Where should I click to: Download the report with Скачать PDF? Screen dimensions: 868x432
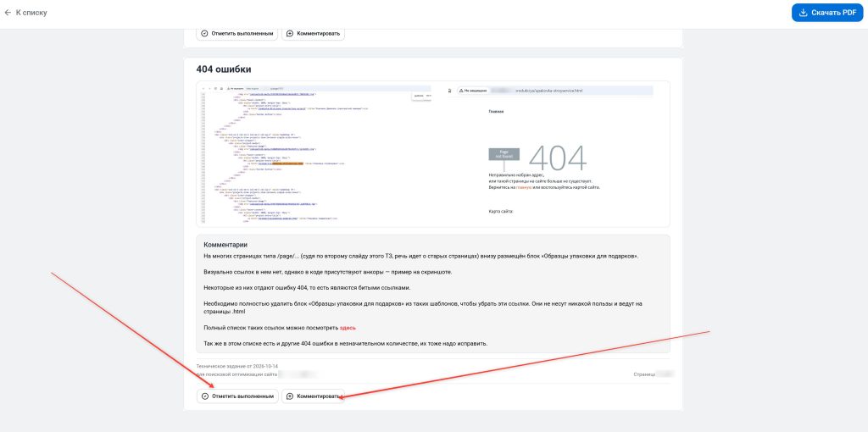coord(827,13)
